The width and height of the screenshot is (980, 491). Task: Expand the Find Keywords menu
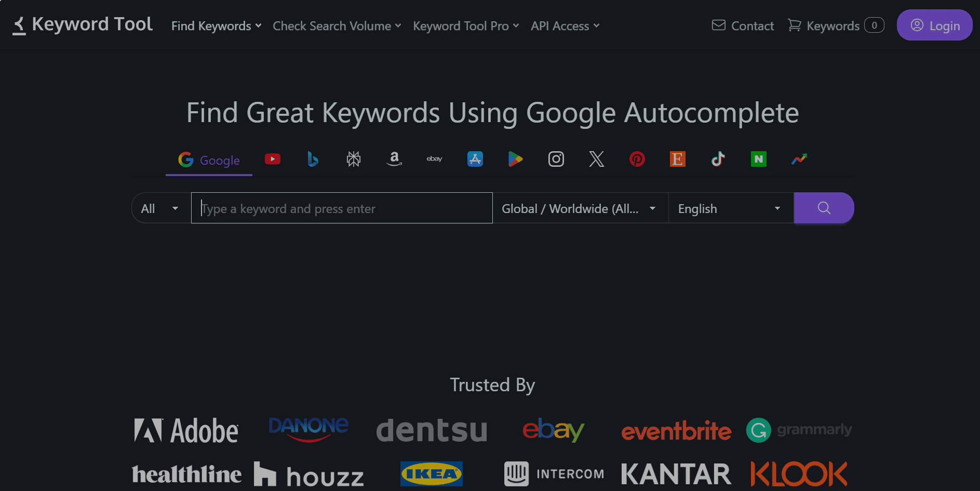[x=216, y=25]
